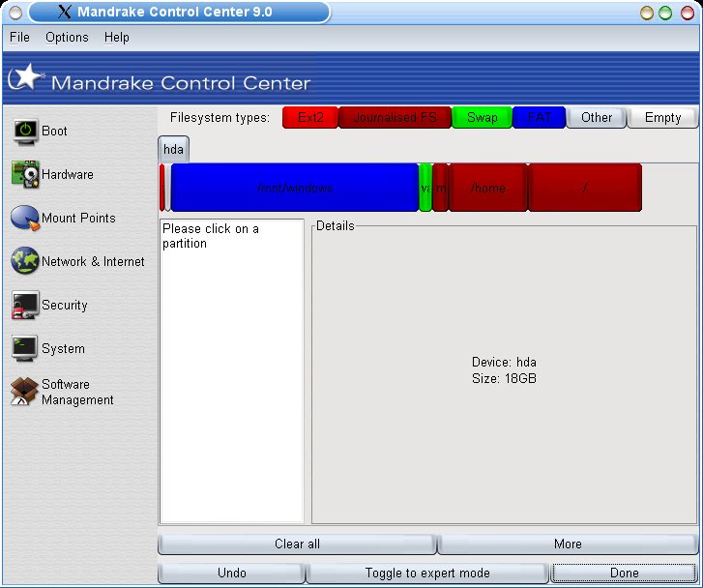The width and height of the screenshot is (703, 588).
Task: Click the Boot label in sidebar
Action: pyautogui.click(x=54, y=131)
